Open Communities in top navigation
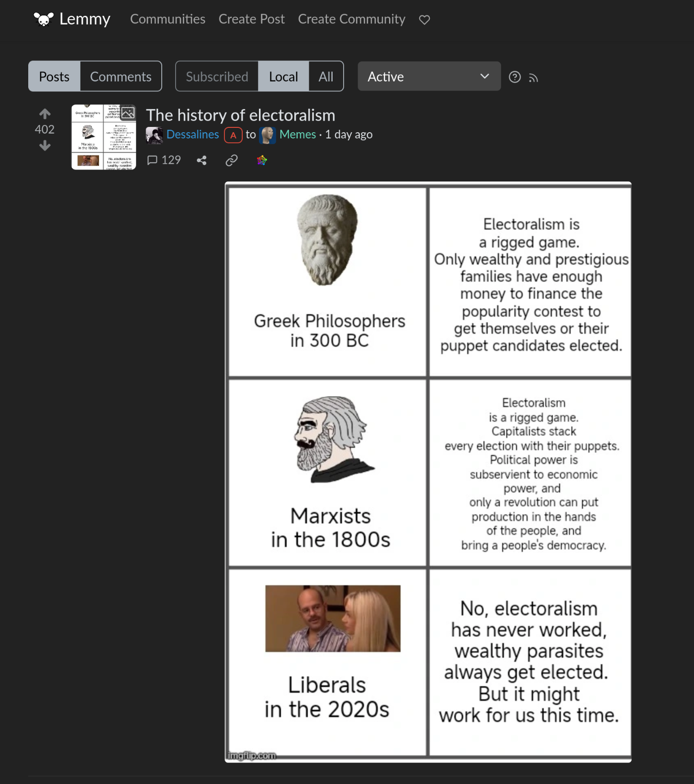 pyautogui.click(x=168, y=19)
